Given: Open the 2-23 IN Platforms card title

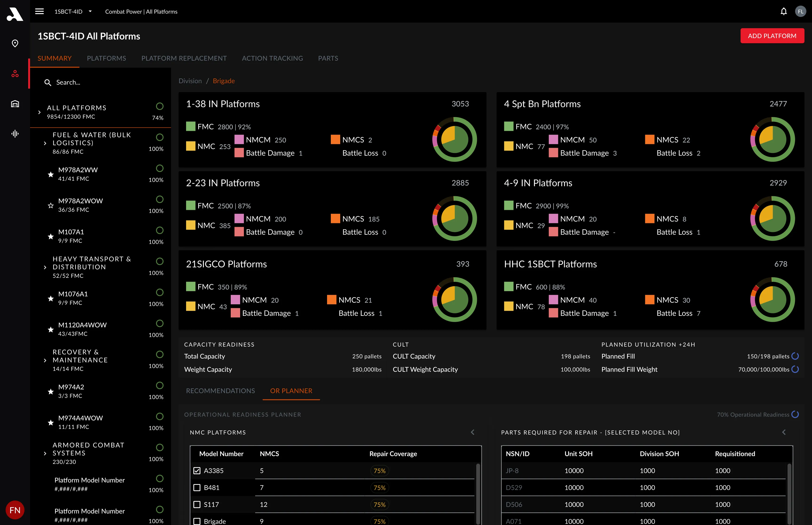Looking at the screenshot, I should (x=223, y=183).
